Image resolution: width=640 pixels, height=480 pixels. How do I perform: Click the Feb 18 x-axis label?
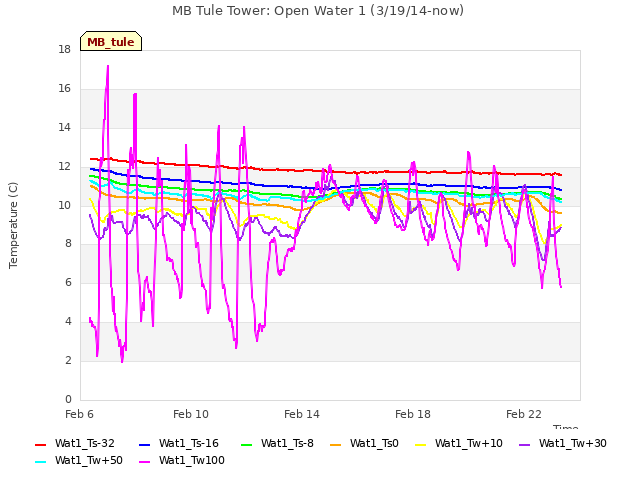click(x=413, y=414)
